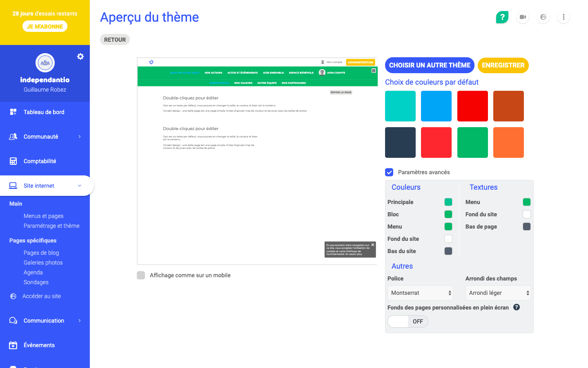Click globe icon beside Accéder au site
The image size is (588, 368).
[x=13, y=296]
